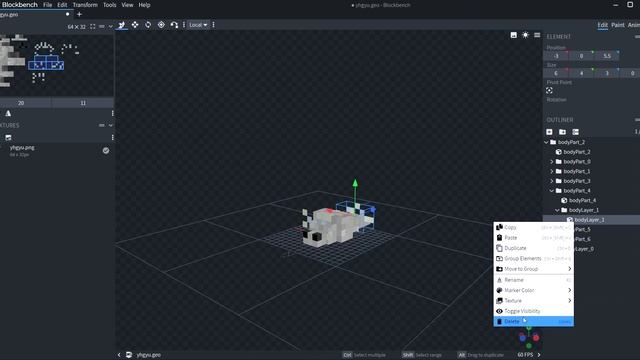Image resolution: width=640 pixels, height=360 pixels.
Task: Open the Help menu
Action: 144,5
